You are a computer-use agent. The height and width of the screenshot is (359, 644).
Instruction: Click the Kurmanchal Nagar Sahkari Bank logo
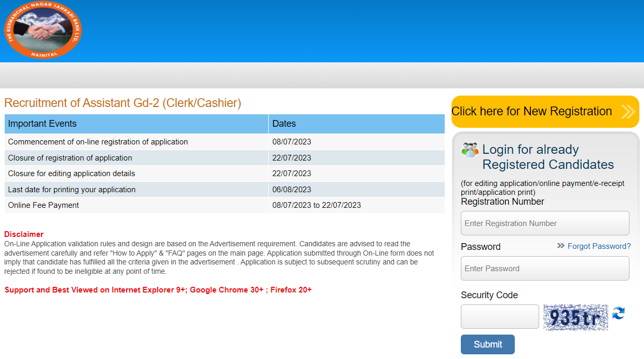[x=43, y=30]
